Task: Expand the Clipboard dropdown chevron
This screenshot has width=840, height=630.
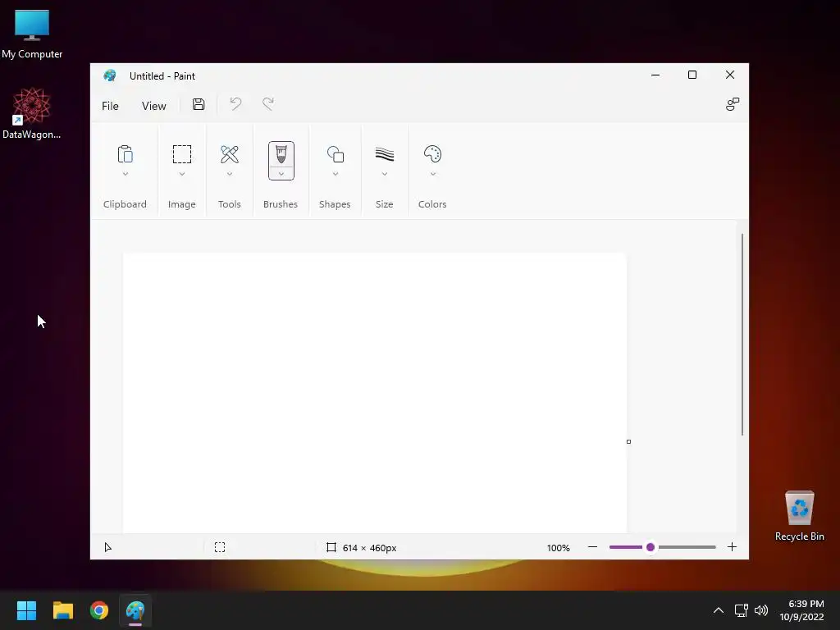Action: click(125, 174)
